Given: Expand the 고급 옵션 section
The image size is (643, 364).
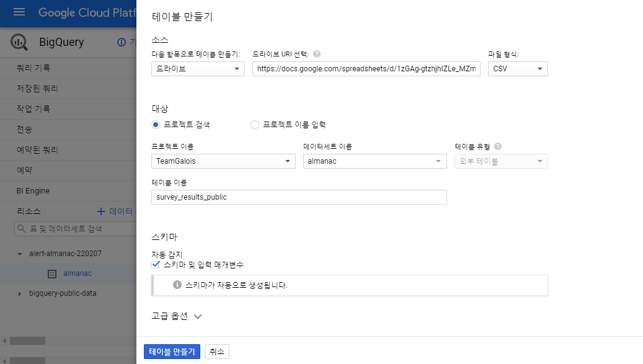Looking at the screenshot, I should 177,316.
